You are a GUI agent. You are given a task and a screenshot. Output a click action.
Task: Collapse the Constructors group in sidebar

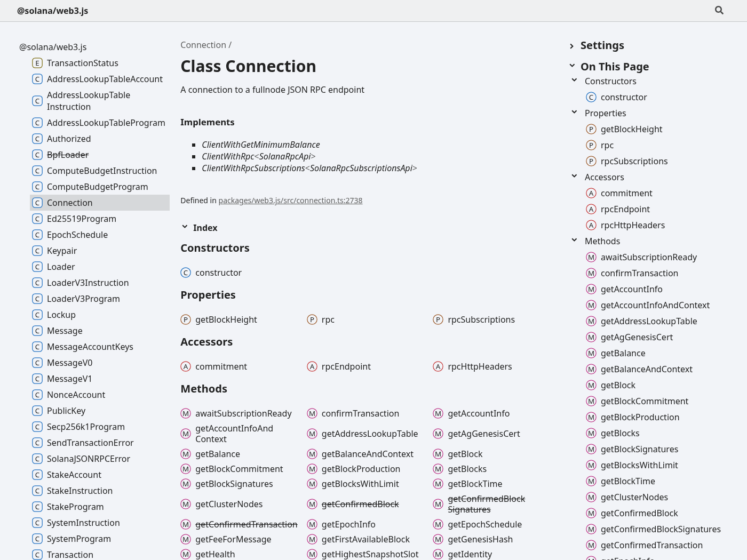pyautogui.click(x=574, y=81)
